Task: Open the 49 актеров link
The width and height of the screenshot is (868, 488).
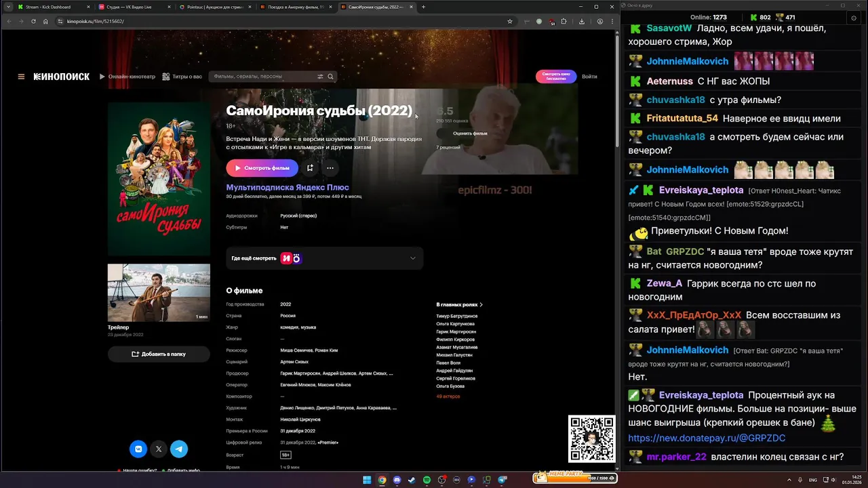Action: (448, 396)
